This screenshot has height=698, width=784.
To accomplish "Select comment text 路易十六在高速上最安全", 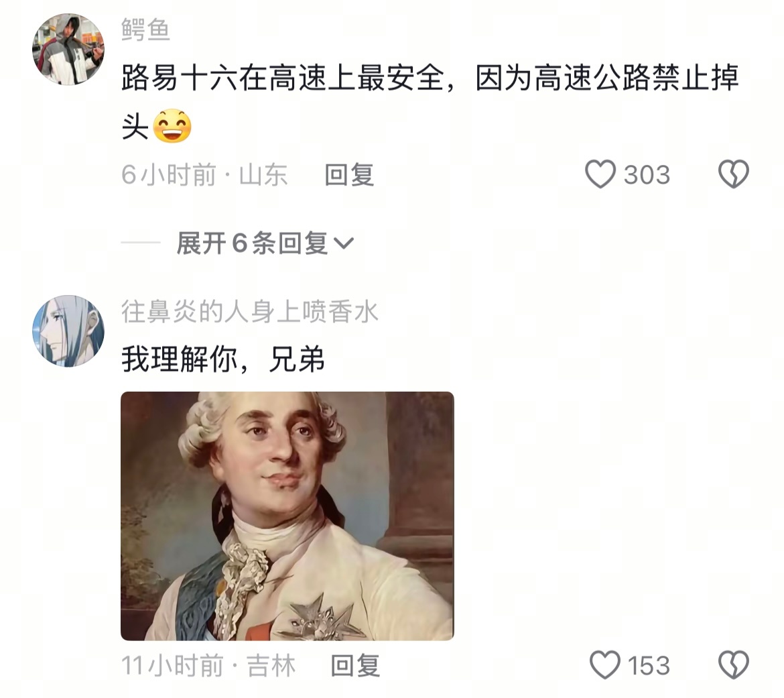I will click(283, 78).
